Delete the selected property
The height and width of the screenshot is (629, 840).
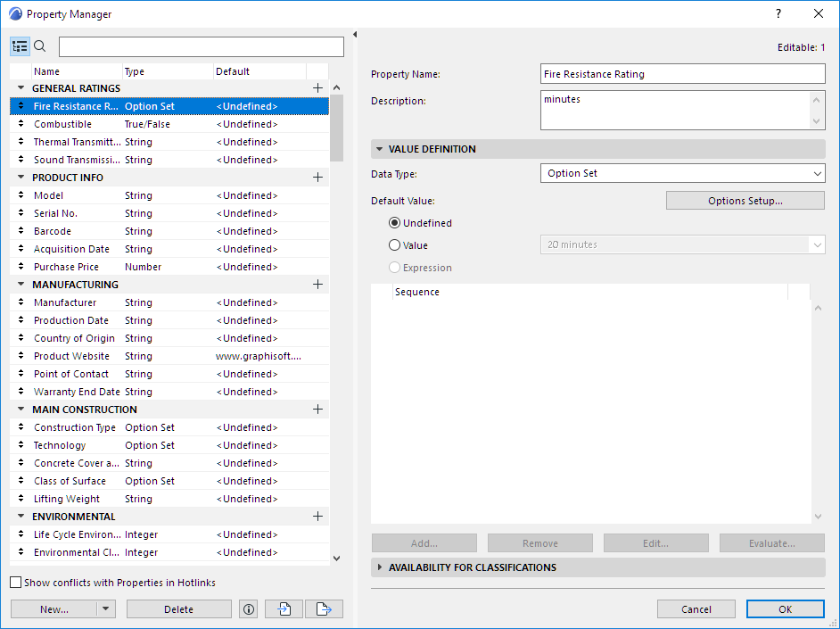(179, 609)
